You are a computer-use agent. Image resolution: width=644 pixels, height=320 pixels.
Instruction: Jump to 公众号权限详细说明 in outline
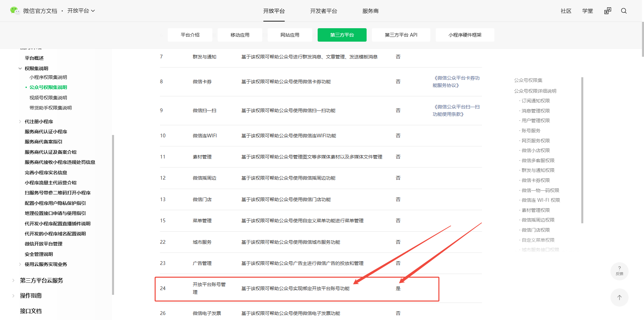pyautogui.click(x=535, y=91)
